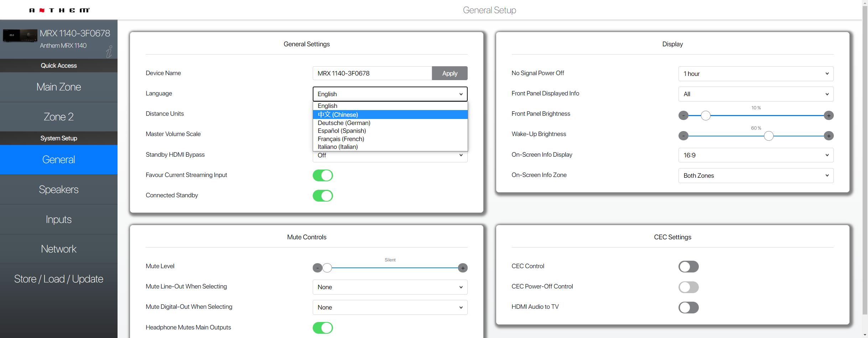The height and width of the screenshot is (338, 868).
Task: Click the MRX 1140 receiver thumbnail
Action: click(20, 36)
